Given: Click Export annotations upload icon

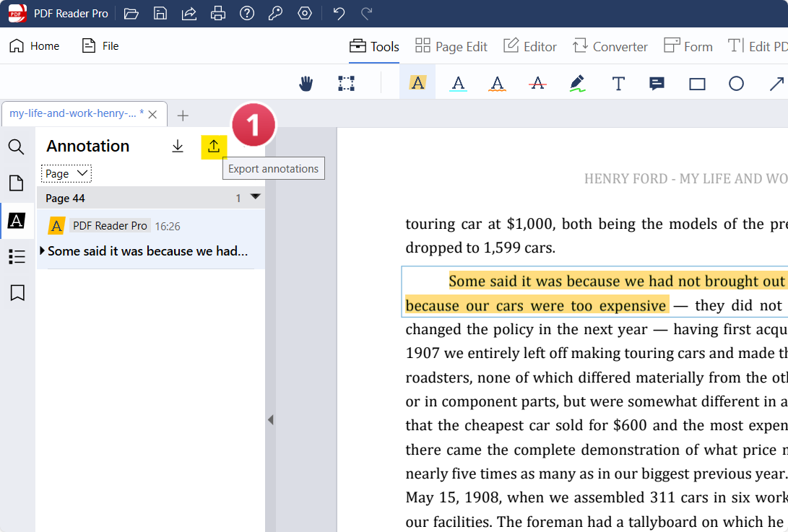Looking at the screenshot, I should point(214,147).
